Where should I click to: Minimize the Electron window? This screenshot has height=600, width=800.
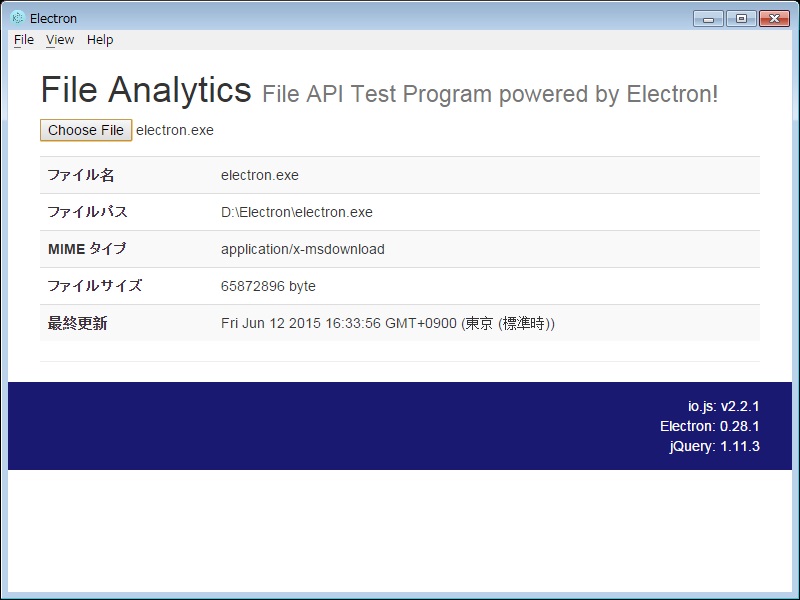(708, 19)
